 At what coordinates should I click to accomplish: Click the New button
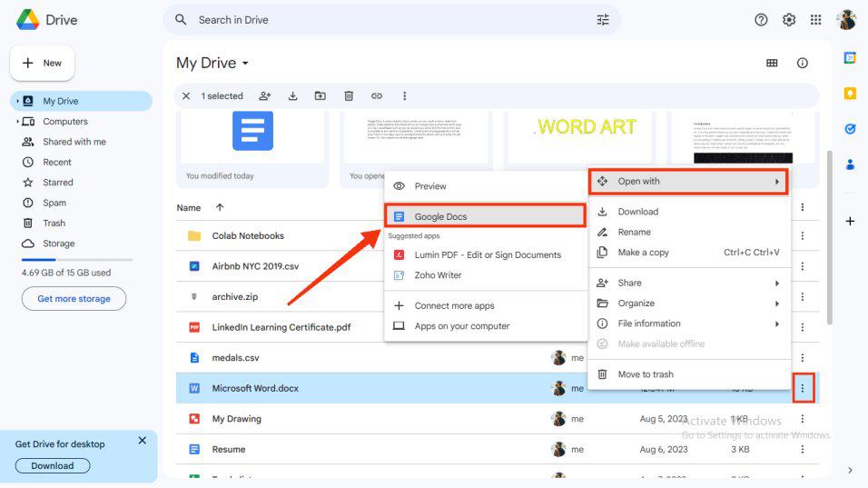coord(42,63)
